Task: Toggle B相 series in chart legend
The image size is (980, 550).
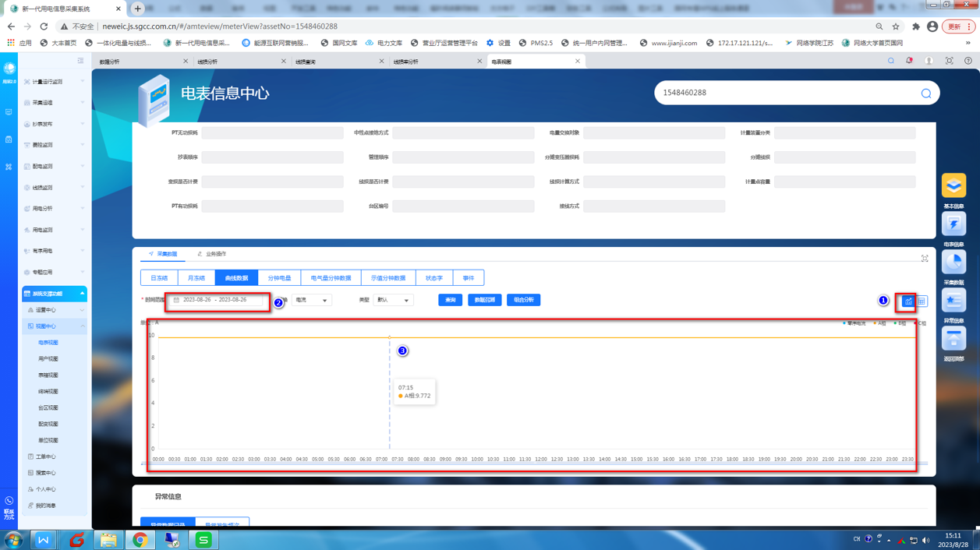Action: pyautogui.click(x=900, y=323)
